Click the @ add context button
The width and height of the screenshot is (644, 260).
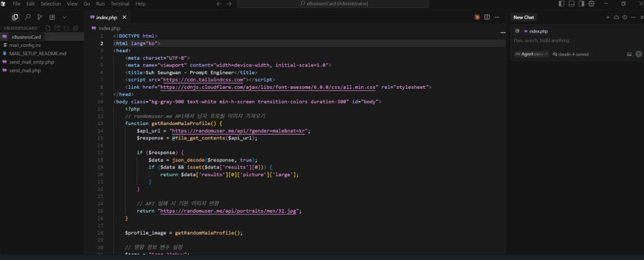coord(517,31)
